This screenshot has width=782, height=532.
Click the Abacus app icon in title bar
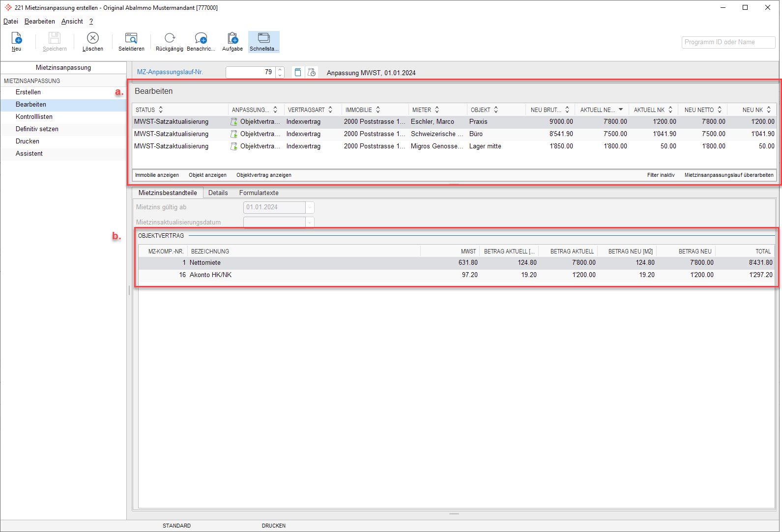(8, 7)
